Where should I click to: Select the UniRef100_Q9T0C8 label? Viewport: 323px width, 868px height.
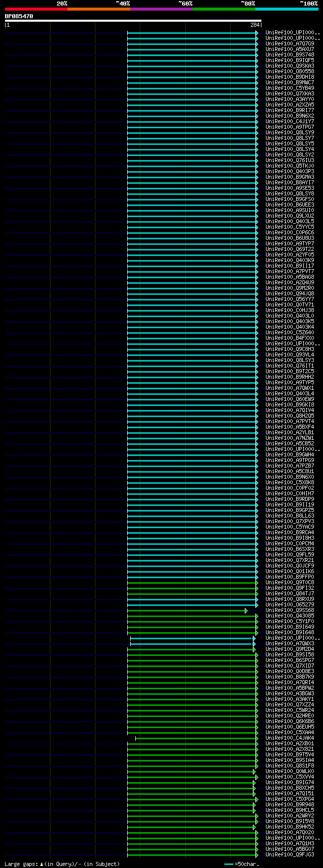(x=290, y=583)
